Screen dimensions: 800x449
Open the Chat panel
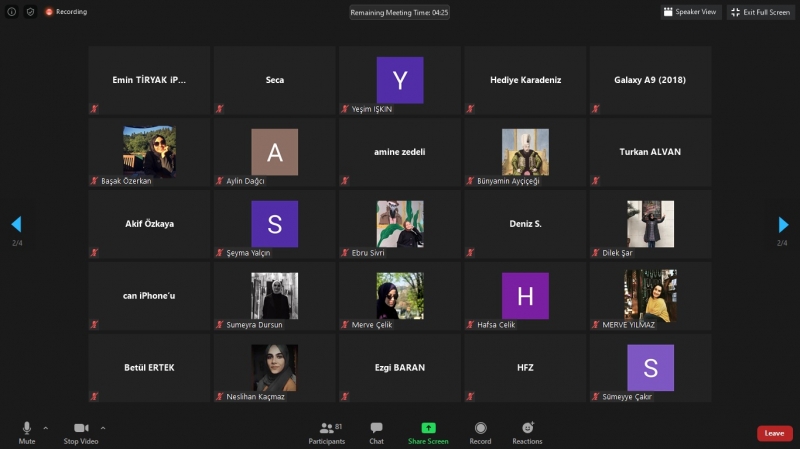click(376, 428)
